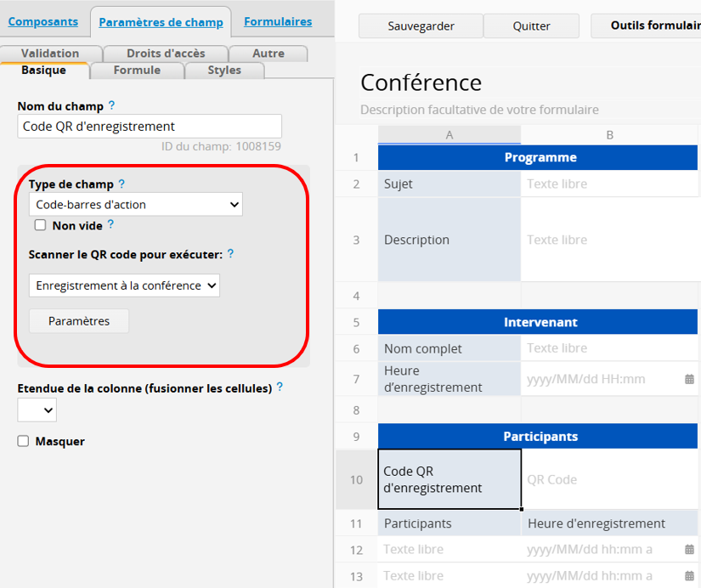
Task: Open the Formulaires tab
Action: [x=278, y=22]
